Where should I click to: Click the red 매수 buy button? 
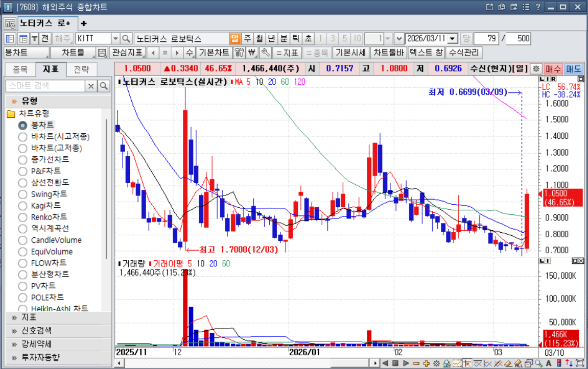(553, 68)
